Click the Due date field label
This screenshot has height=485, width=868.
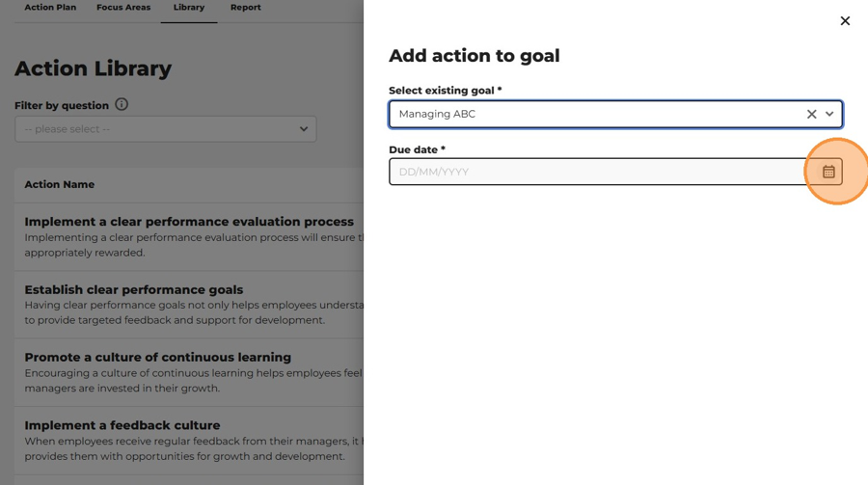tap(417, 149)
